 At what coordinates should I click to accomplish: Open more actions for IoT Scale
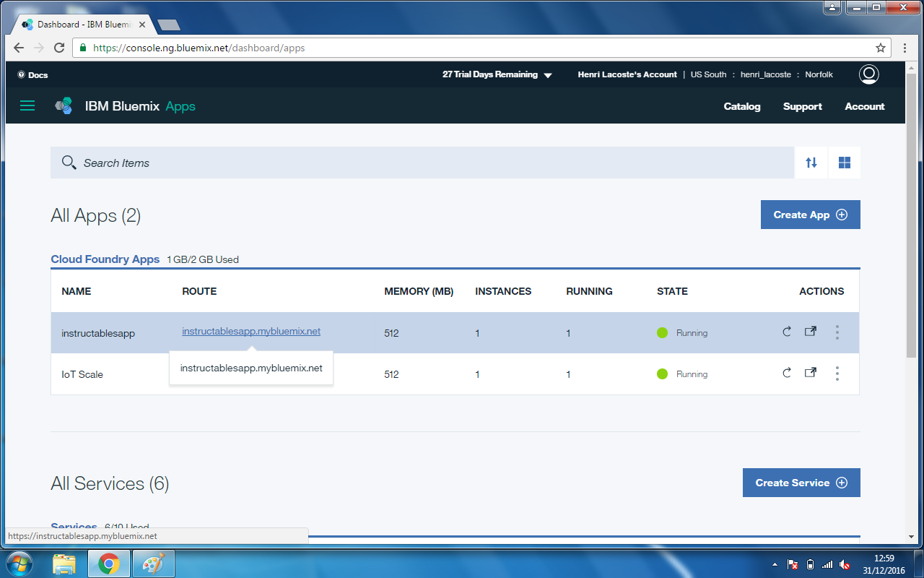coord(837,374)
